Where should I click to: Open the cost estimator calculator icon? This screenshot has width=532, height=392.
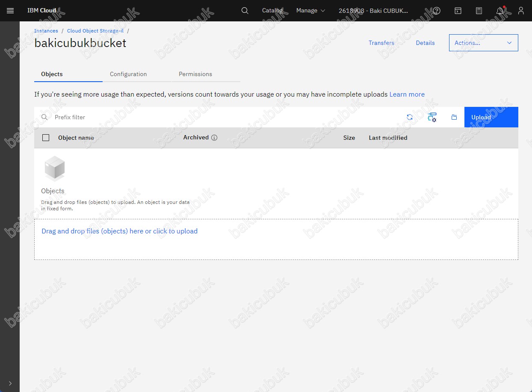click(x=479, y=11)
